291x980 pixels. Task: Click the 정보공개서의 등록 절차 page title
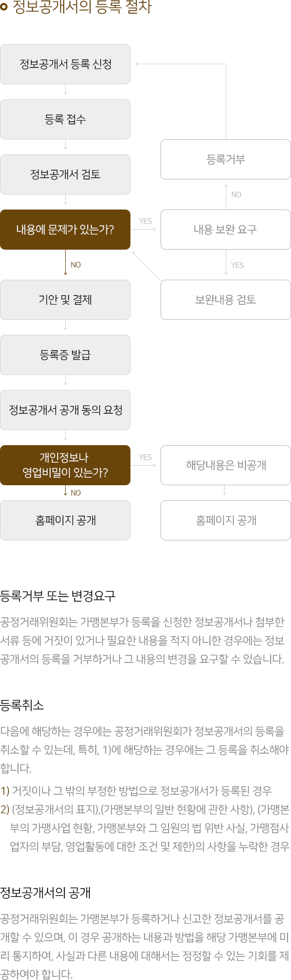coord(82,8)
